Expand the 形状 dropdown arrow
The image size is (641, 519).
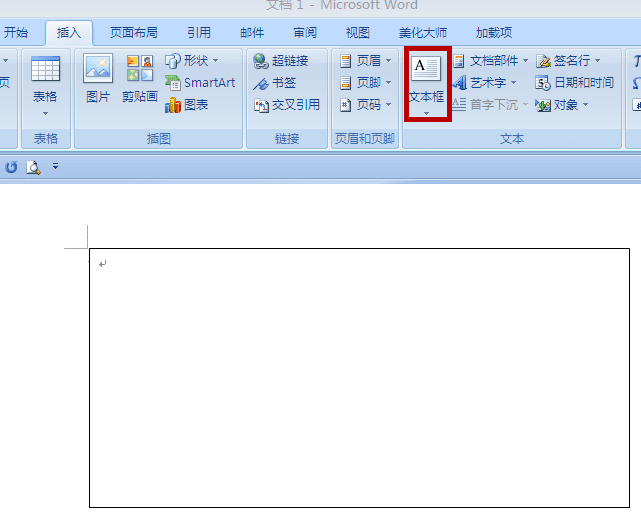click(x=215, y=60)
